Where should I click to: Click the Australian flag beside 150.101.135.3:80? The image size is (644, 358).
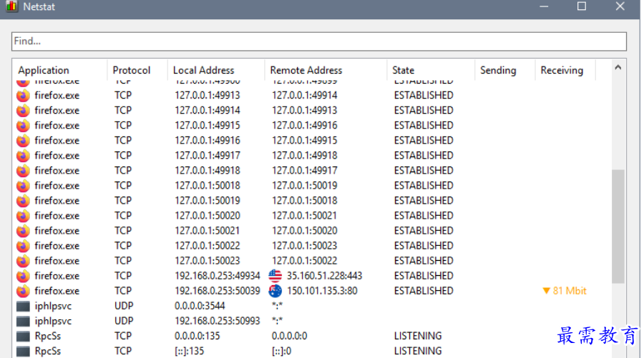coord(275,291)
